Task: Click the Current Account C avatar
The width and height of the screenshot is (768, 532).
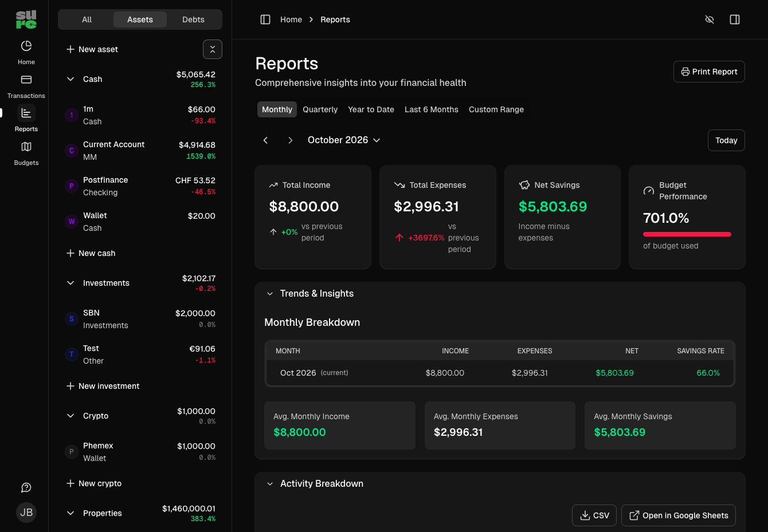Action: pos(72,151)
